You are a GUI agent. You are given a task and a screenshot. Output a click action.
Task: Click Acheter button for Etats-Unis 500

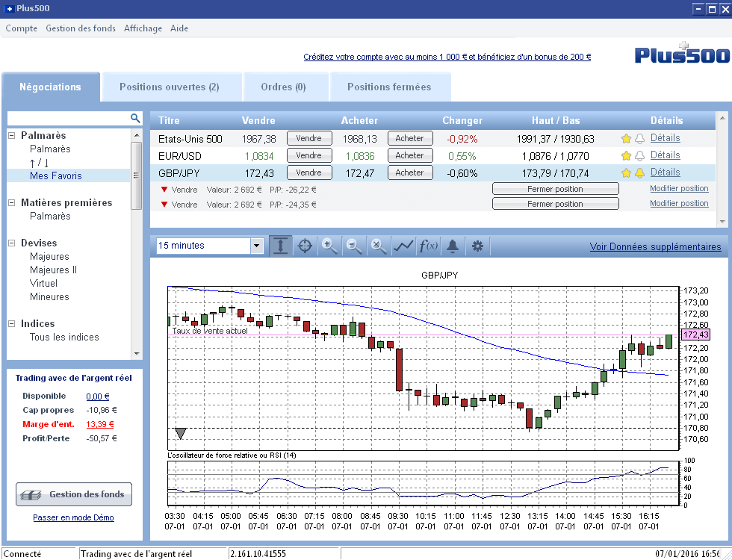pos(410,139)
